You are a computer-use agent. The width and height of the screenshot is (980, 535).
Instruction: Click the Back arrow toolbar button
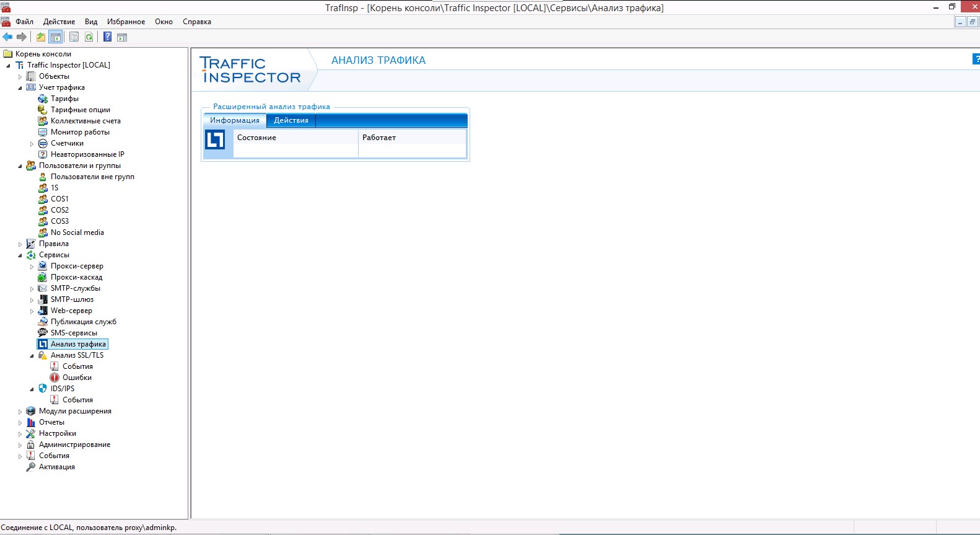[8, 37]
